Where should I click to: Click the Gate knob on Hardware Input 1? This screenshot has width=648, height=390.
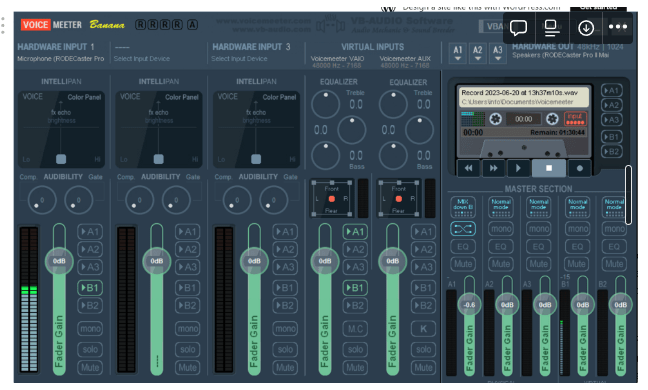[x=79, y=200]
